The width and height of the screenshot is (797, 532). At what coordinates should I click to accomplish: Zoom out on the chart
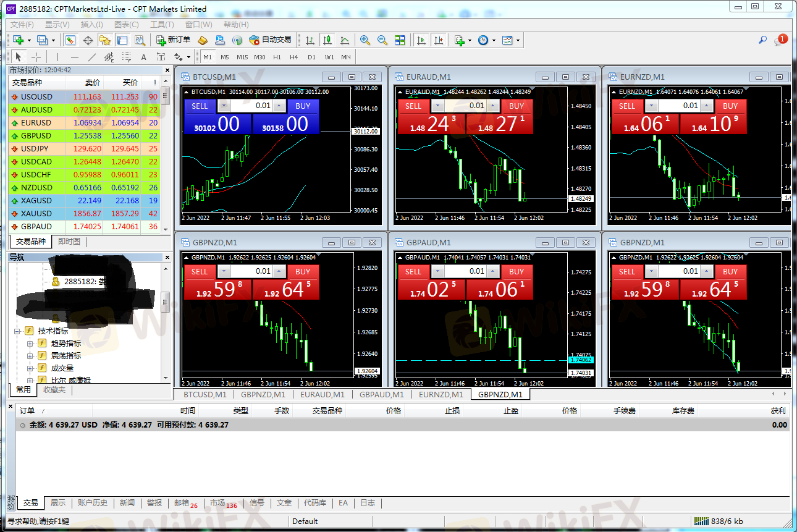click(382, 40)
